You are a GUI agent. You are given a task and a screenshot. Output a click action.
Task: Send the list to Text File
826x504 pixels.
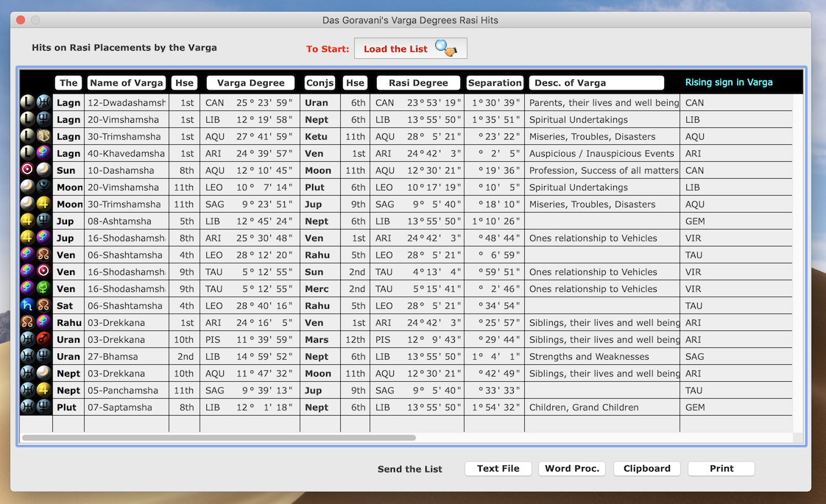coord(498,469)
